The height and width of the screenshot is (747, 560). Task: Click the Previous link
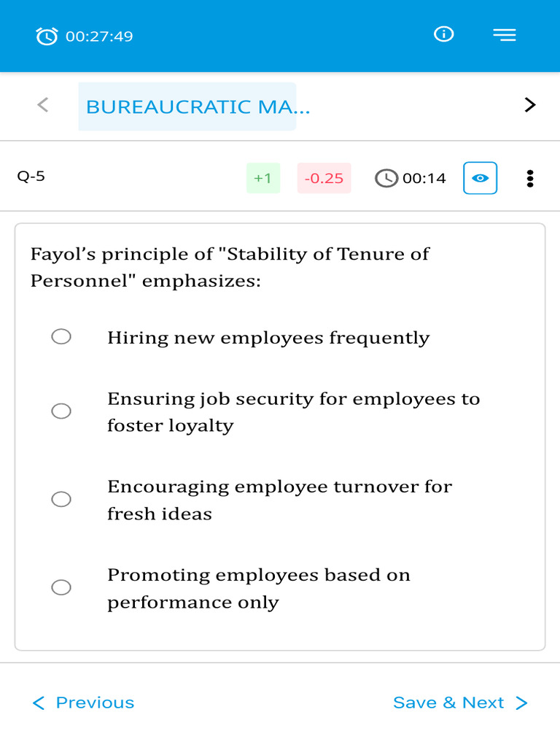click(83, 703)
